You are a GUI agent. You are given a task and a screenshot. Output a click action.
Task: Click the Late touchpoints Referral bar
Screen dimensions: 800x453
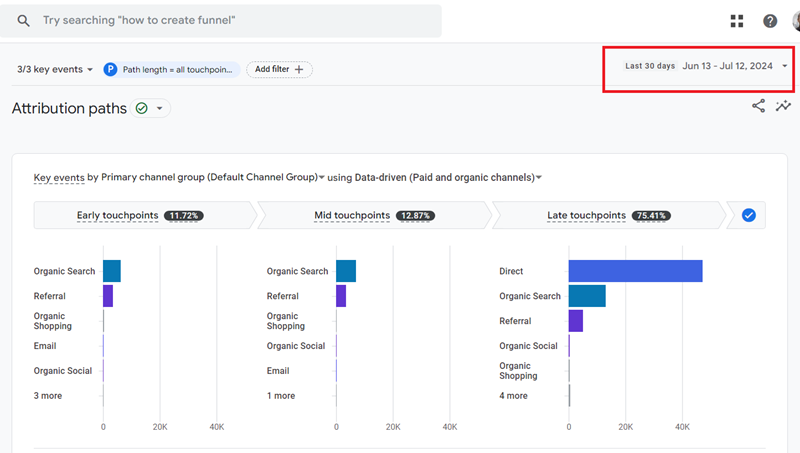click(576, 321)
